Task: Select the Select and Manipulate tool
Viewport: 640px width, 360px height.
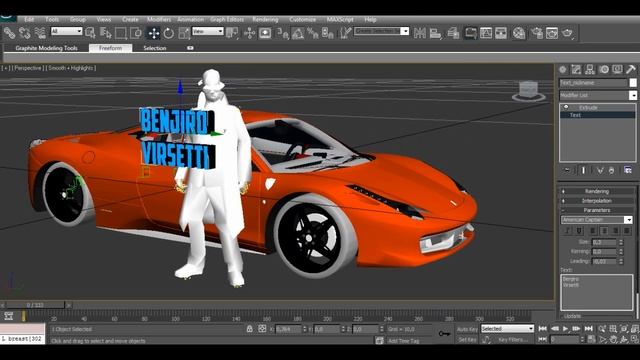Action: 249,33
